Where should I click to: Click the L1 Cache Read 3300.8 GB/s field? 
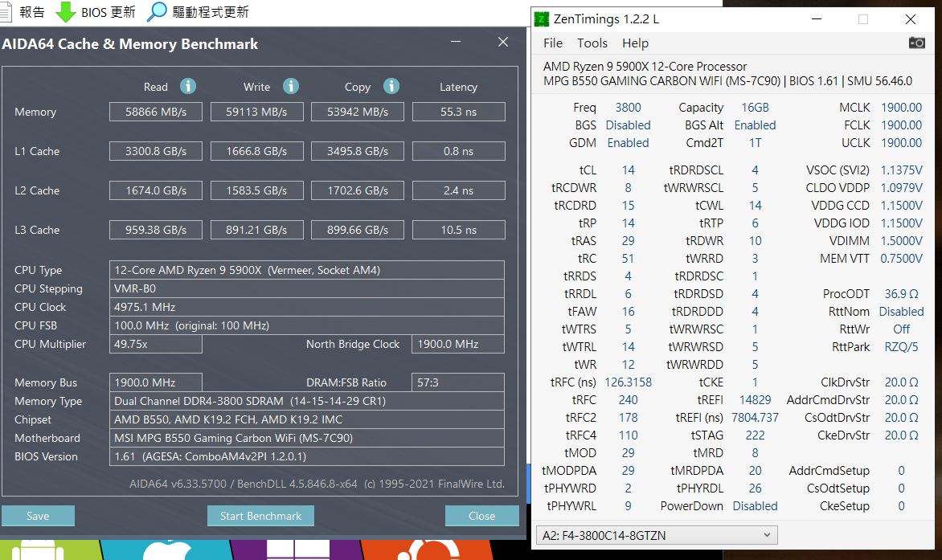pyautogui.click(x=156, y=151)
